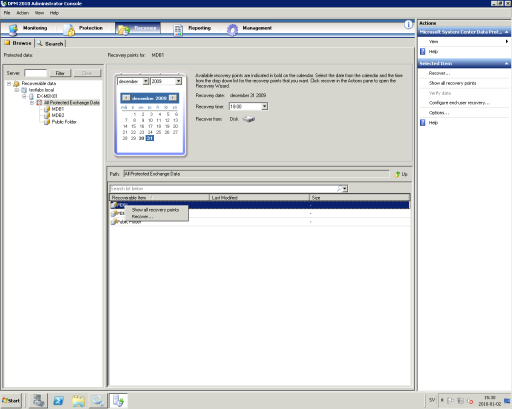This screenshot has width=512, height=409.
Task: Click the Recovery folder icon
Action: pos(123,30)
